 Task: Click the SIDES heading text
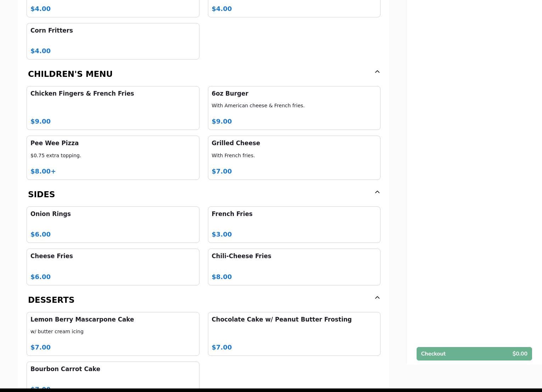point(41,194)
